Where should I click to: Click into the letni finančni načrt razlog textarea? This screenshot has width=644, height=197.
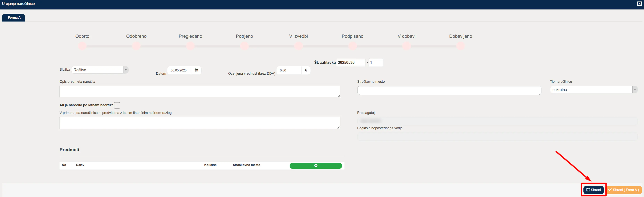pyautogui.click(x=199, y=123)
